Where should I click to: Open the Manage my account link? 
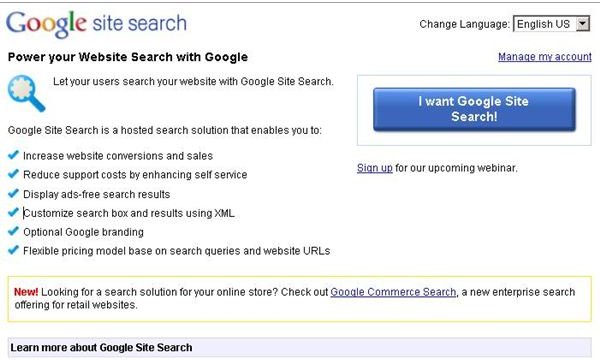tap(545, 57)
